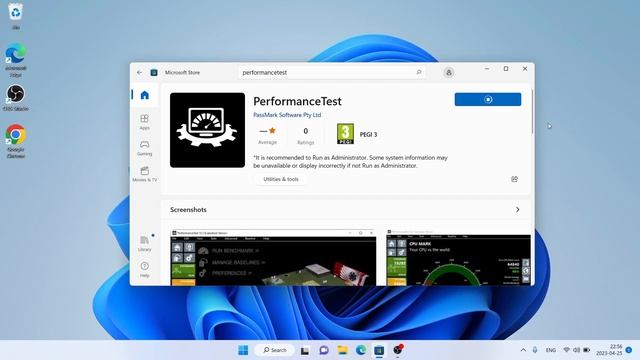Viewport: 640px width, 360px height.
Task: Click the ENG language indicator
Action: (x=551, y=350)
